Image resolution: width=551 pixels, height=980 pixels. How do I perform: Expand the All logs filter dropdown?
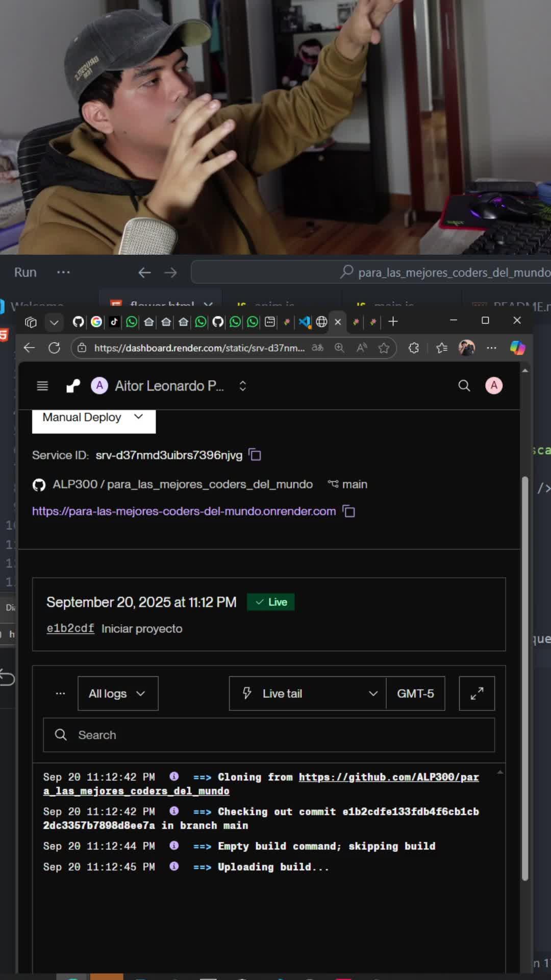click(118, 694)
